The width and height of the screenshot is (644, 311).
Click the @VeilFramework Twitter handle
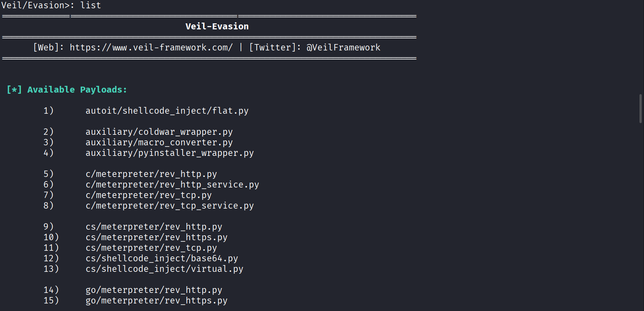[343, 47]
